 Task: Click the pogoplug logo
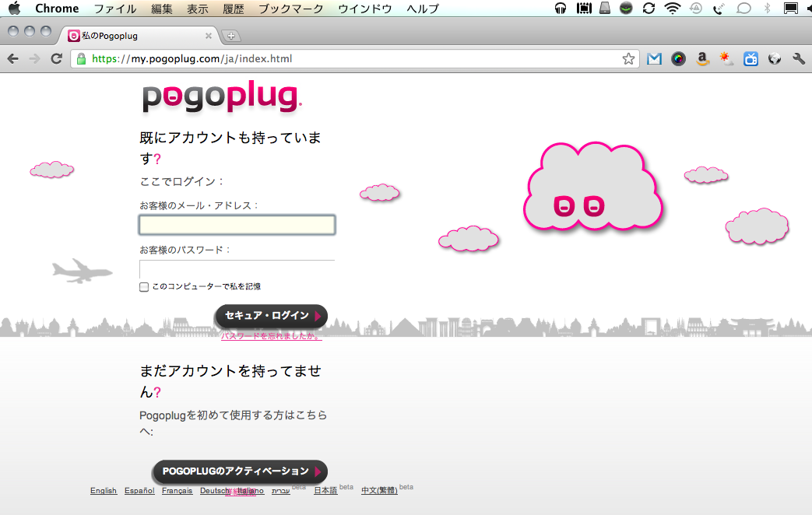[222, 96]
